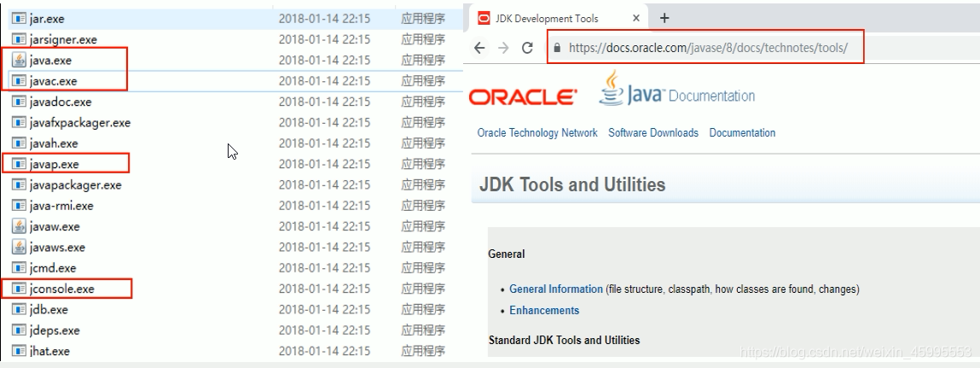The image size is (980, 368).
Task: Select the jar.exe file name
Action: point(47,19)
